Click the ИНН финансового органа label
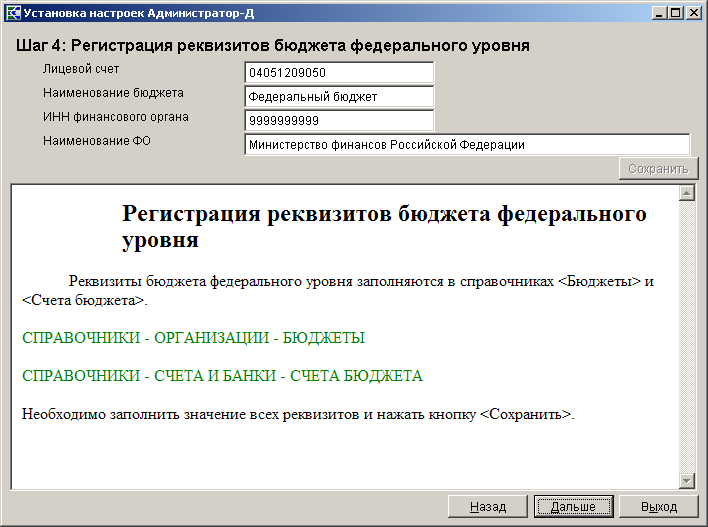The width and height of the screenshot is (708, 527). click(116, 117)
